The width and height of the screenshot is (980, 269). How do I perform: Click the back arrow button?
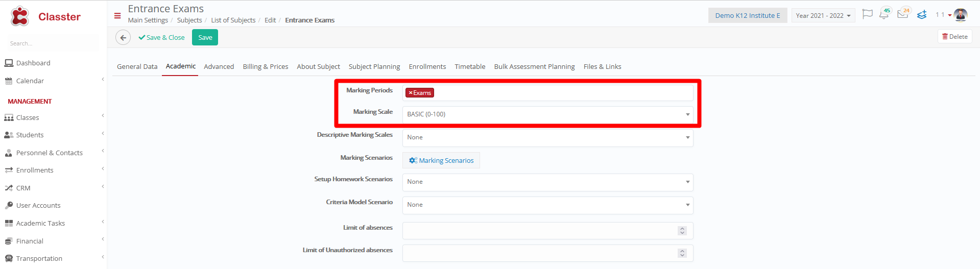click(123, 37)
